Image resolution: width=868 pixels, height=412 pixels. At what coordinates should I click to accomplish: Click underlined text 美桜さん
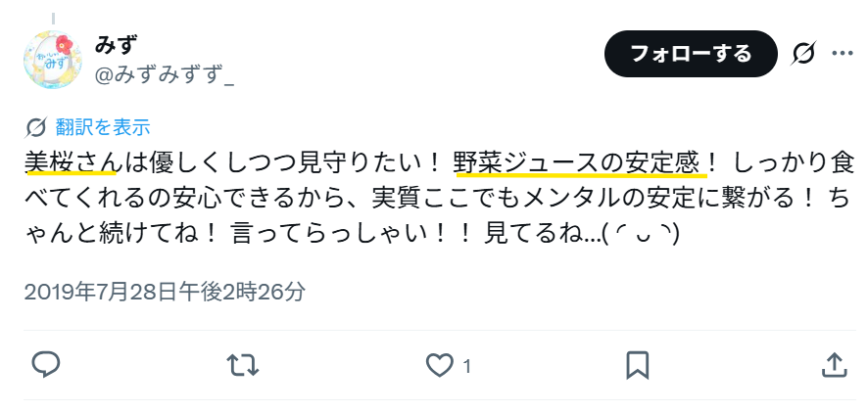[72, 162]
